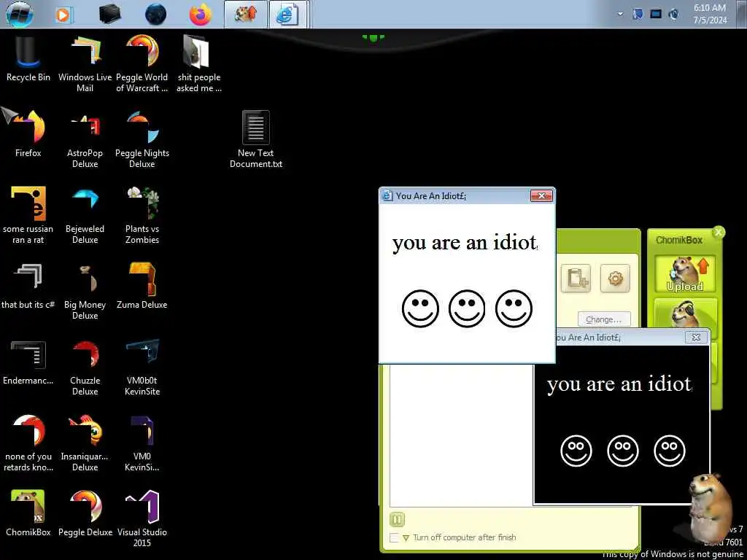Click the ChomikBox headphones hamster button
The height and width of the screenshot is (560, 747).
click(x=685, y=312)
